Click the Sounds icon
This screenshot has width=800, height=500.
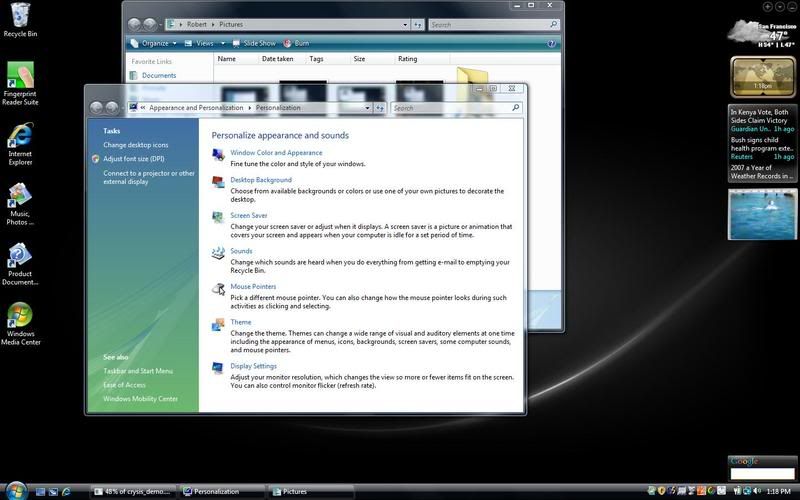pyautogui.click(x=218, y=253)
